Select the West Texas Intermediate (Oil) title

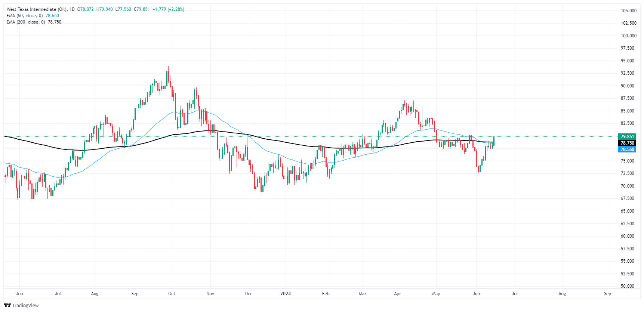[37, 9]
